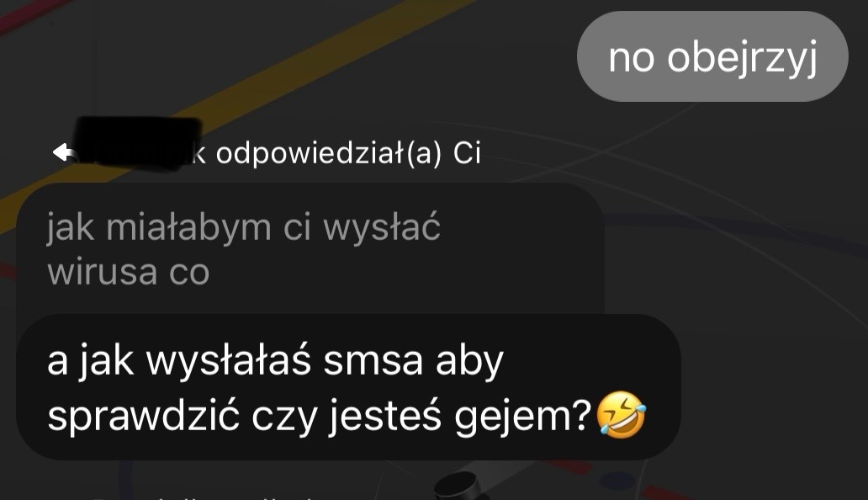
Task: Click the word 'miałabym' in the quote
Action: click(188, 227)
